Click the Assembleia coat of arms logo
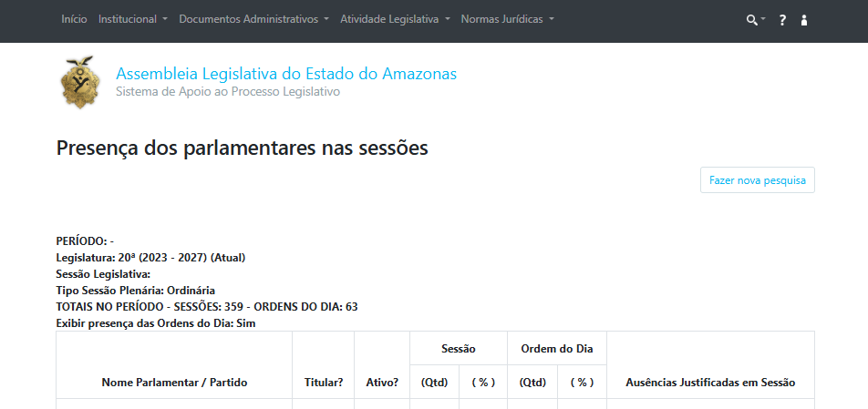This screenshot has width=868, height=409. (x=80, y=82)
